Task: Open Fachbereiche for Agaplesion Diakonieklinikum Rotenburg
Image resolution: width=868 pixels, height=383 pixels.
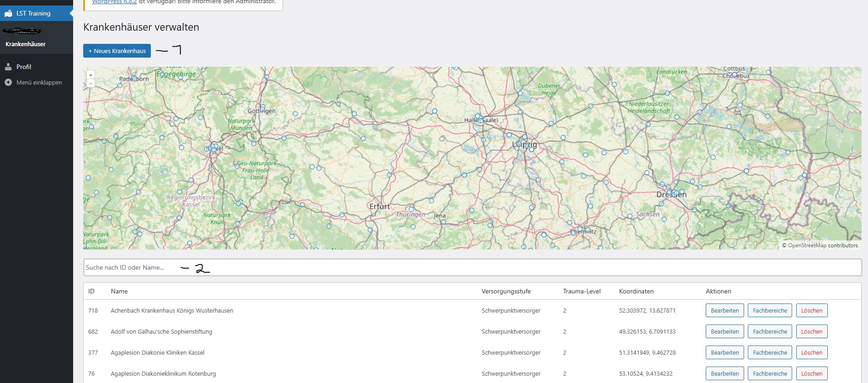Action: click(x=770, y=373)
